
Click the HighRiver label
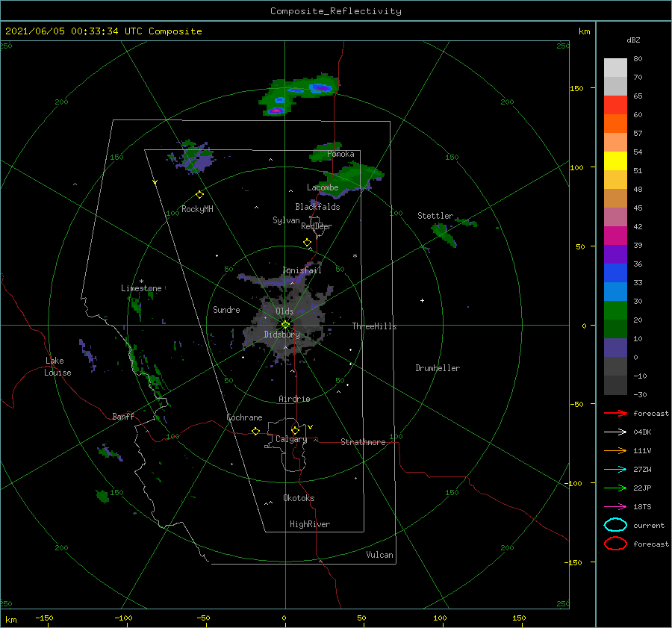pyautogui.click(x=310, y=524)
